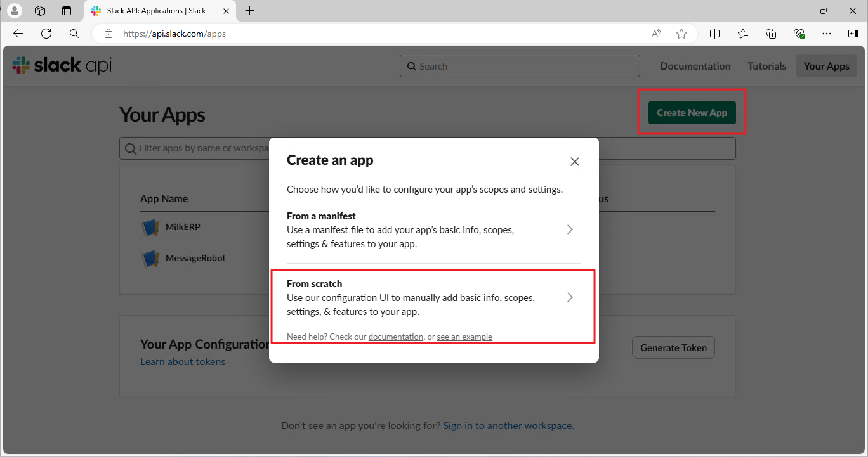Open the Collections icon
This screenshot has width=868, height=457.
click(x=771, y=34)
